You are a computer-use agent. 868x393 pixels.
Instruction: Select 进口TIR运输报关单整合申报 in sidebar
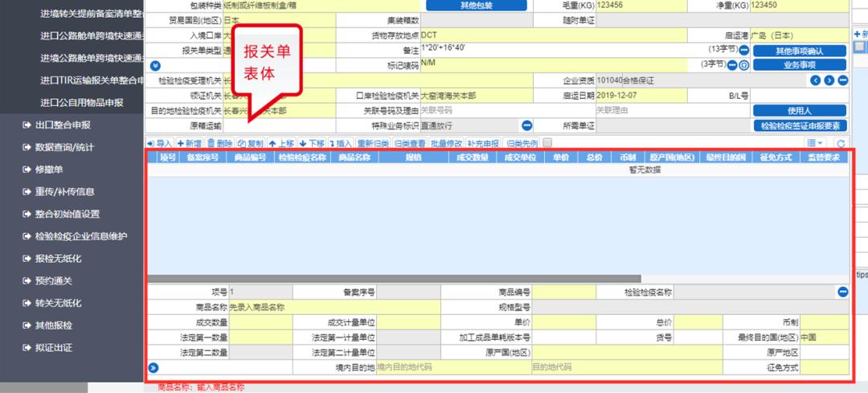92,80
